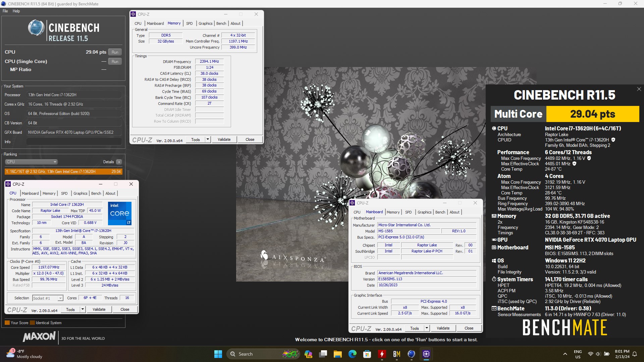Open Ranking Details arrow button
Viewport: 644px width, 362px height.
pos(119,162)
